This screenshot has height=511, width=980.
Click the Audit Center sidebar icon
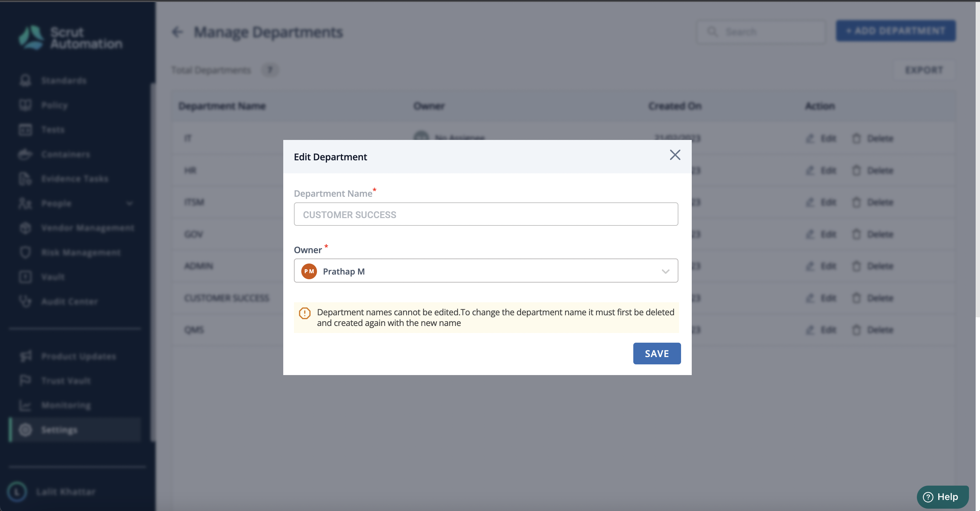[25, 301]
